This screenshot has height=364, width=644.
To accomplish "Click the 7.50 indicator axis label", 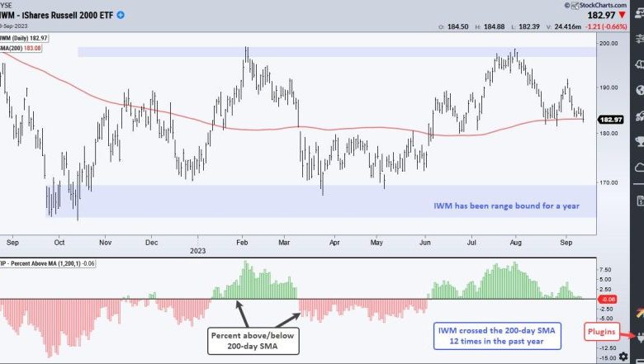I will (606, 270).
